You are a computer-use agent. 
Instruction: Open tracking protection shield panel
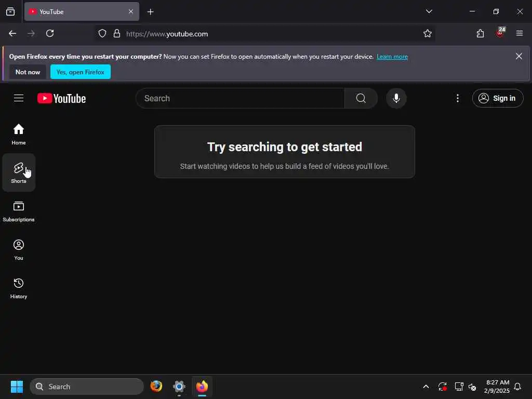(102, 34)
